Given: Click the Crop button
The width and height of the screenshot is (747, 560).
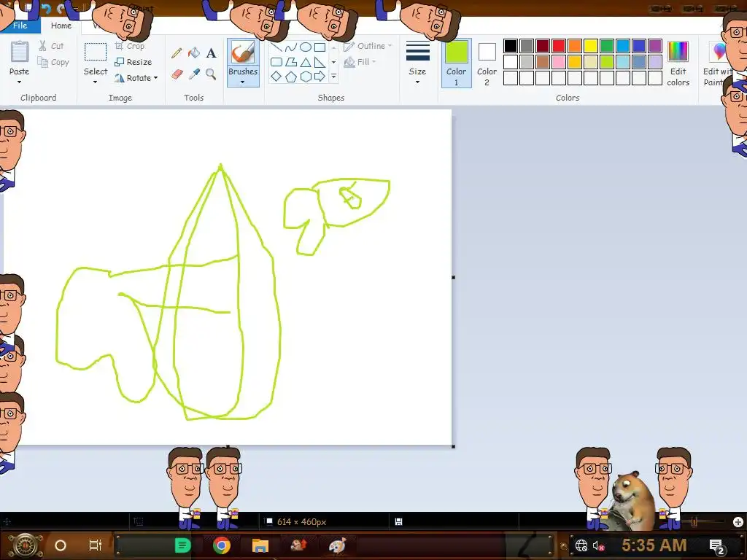Looking at the screenshot, I should pyautogui.click(x=130, y=46).
